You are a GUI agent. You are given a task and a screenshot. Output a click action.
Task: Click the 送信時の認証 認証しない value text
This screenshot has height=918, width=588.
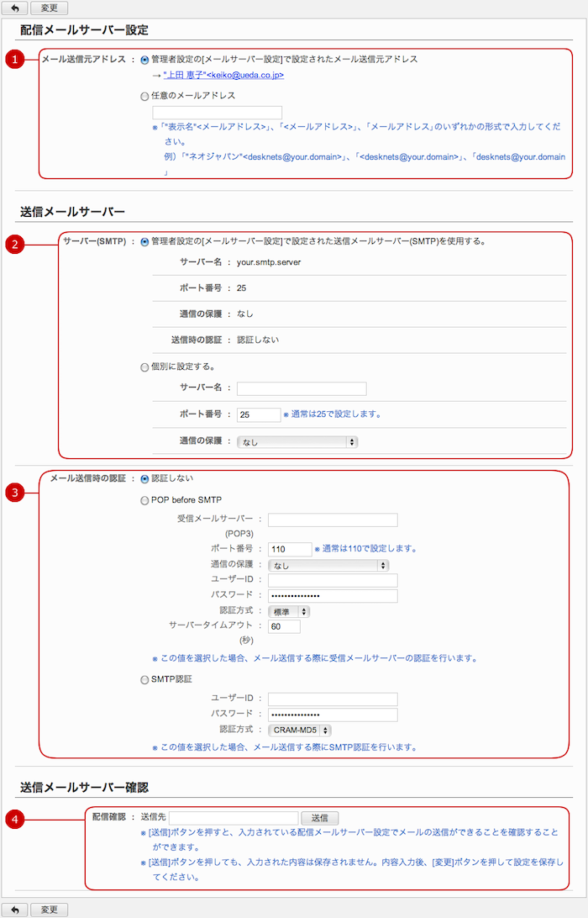pos(257,340)
